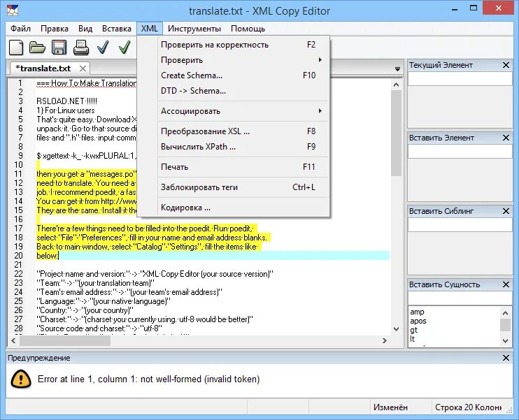Choose Печать in XML menu

point(244,167)
